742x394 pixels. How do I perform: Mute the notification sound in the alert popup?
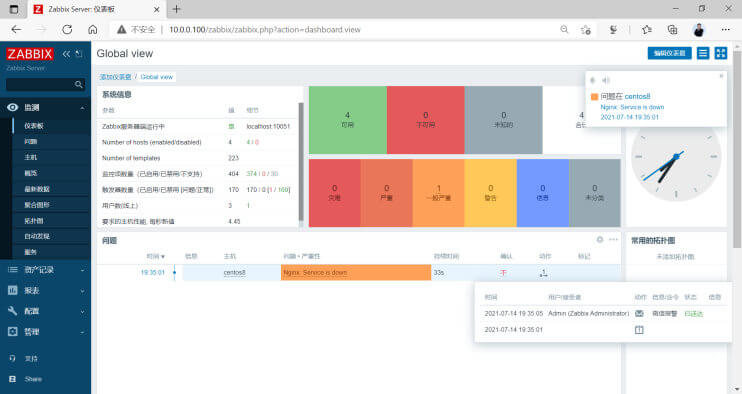coord(606,80)
